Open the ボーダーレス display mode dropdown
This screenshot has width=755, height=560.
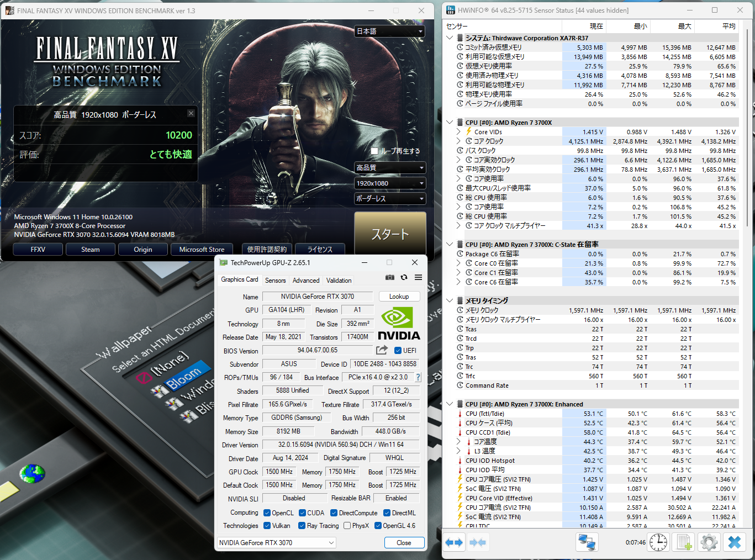point(389,199)
